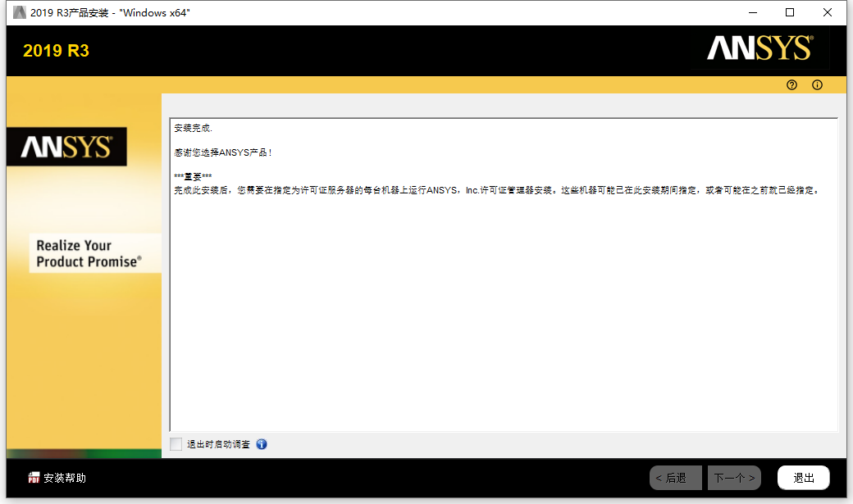Minimize the installer window
This screenshot has height=504, width=853.
[753, 12]
